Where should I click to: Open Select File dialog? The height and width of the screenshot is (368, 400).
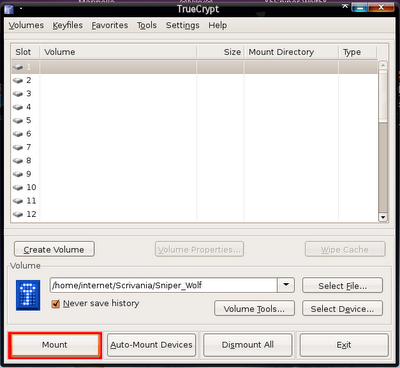(x=342, y=286)
